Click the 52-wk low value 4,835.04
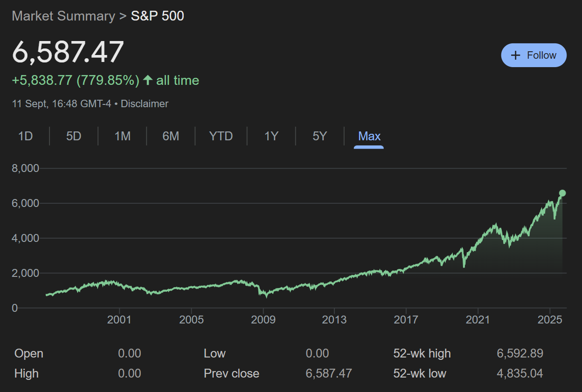582x392 pixels. pos(520,373)
